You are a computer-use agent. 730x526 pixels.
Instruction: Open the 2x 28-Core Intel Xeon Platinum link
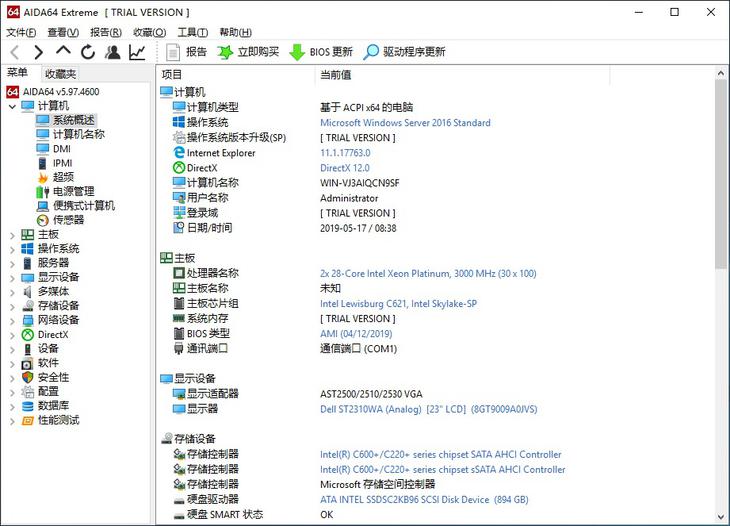coord(428,274)
